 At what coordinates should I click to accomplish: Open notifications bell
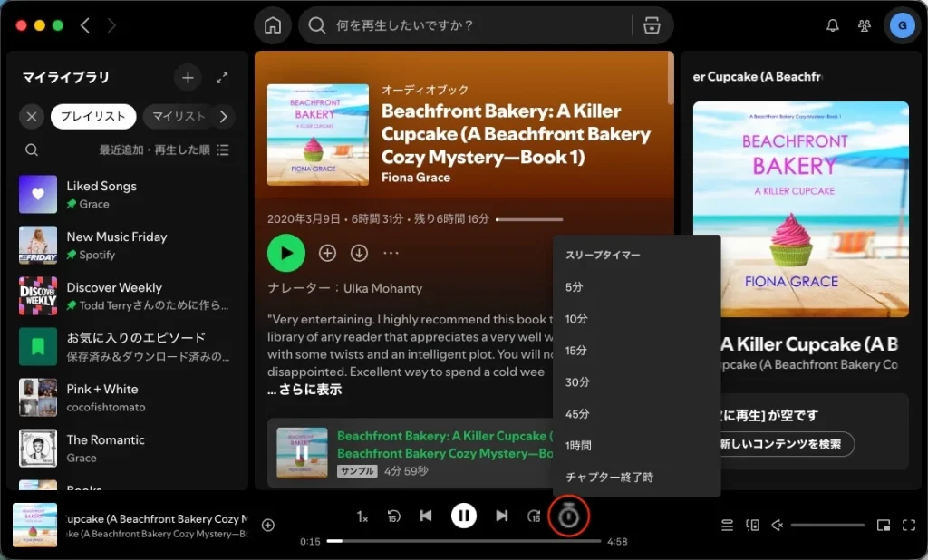point(832,25)
